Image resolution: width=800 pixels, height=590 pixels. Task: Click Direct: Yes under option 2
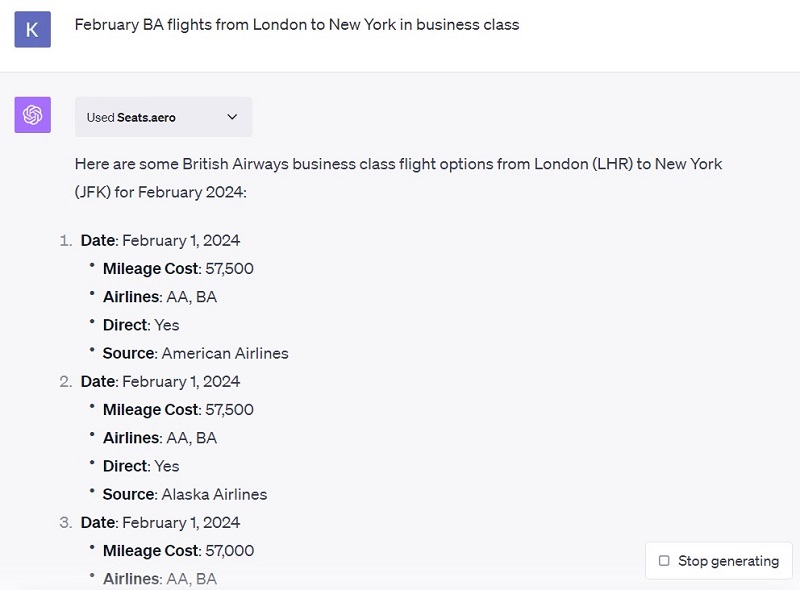pyautogui.click(x=141, y=466)
